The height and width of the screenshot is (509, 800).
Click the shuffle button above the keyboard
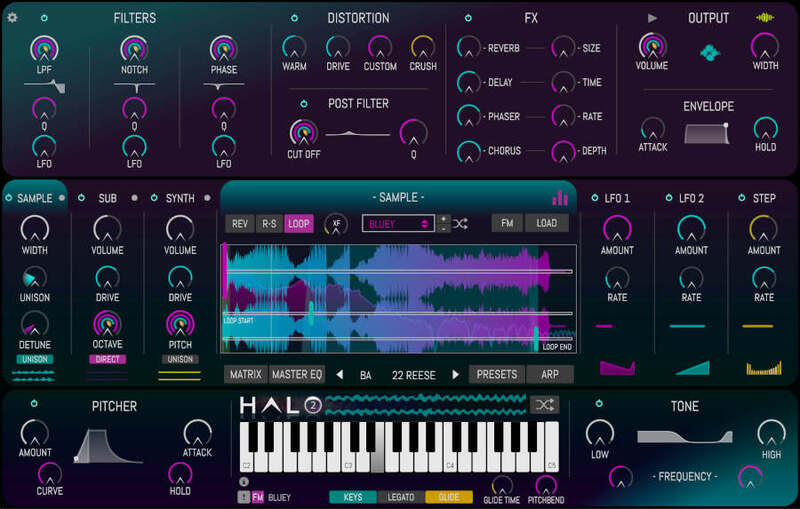tap(544, 405)
